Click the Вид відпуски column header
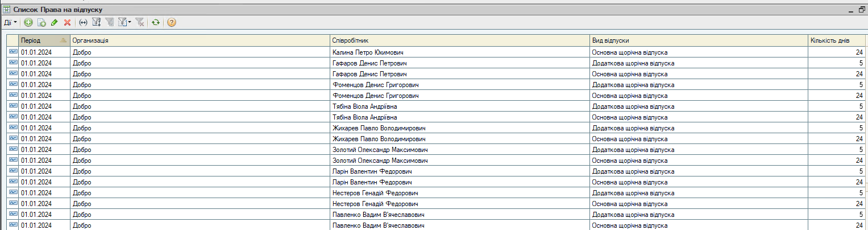868x230 pixels. tap(699, 41)
